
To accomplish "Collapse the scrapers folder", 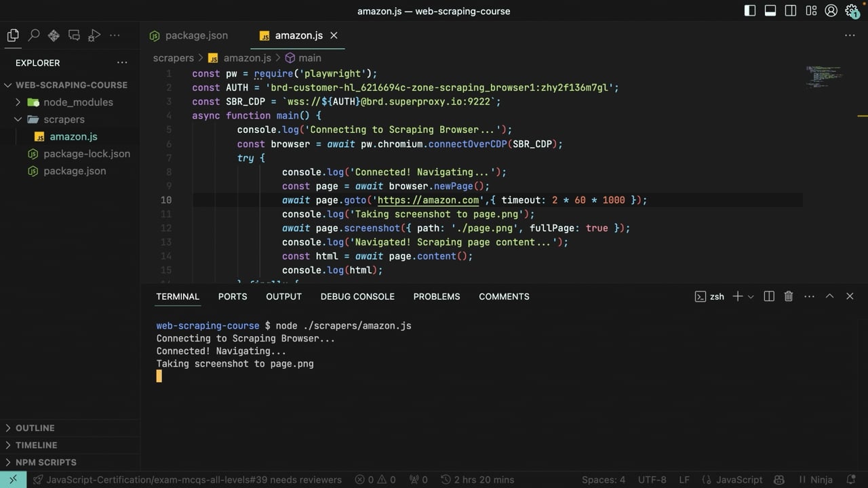I will click(x=71, y=119).
